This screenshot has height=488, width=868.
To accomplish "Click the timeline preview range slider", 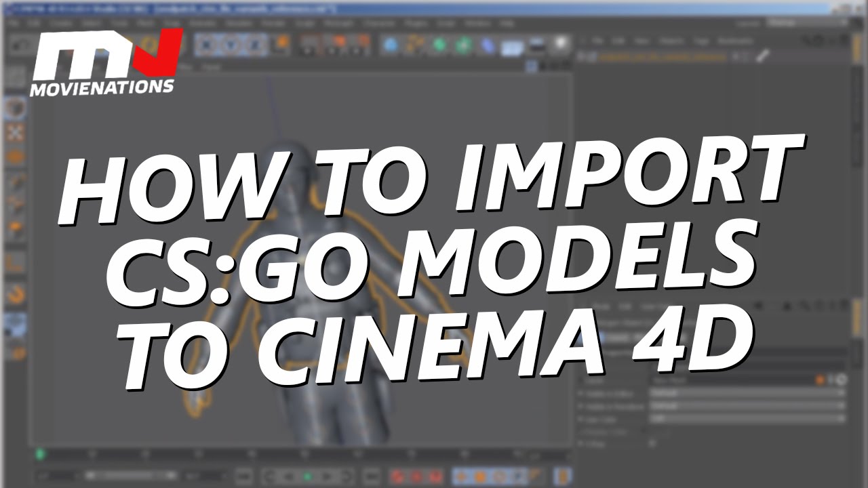I will (x=132, y=476).
